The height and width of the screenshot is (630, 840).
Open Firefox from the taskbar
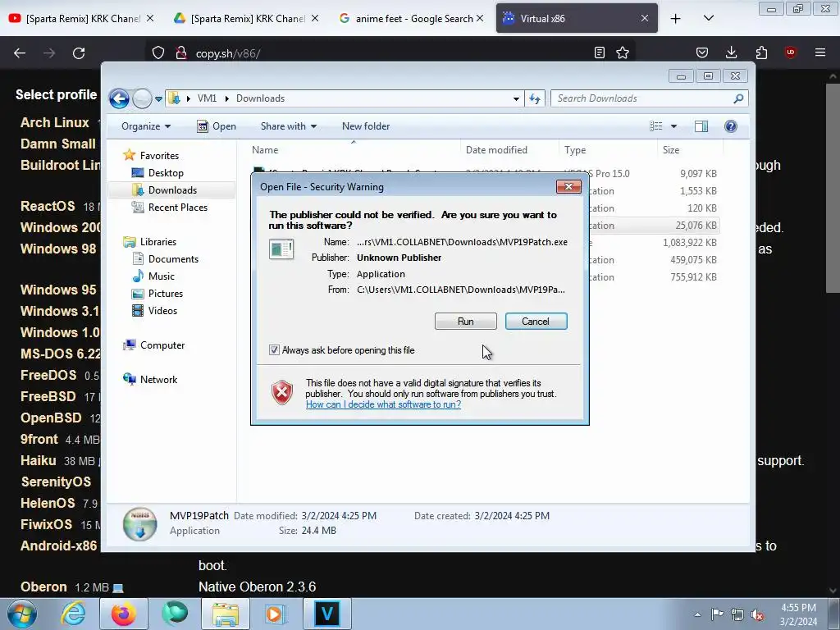pos(123,614)
